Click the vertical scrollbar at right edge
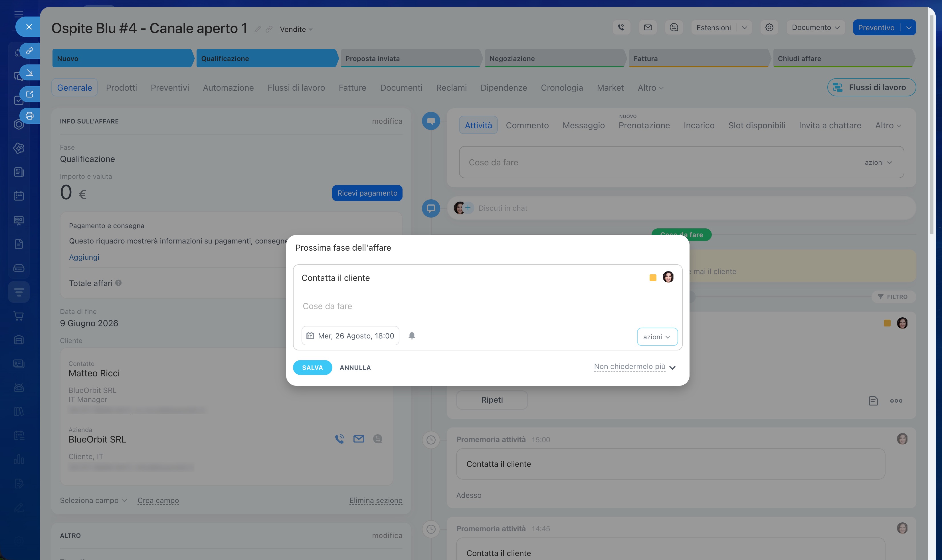The height and width of the screenshot is (560, 942). pos(931,125)
